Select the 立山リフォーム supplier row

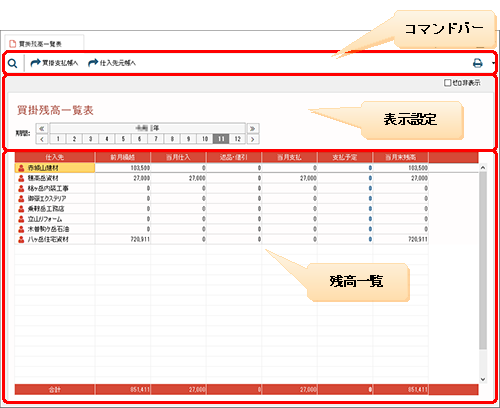tap(221, 219)
